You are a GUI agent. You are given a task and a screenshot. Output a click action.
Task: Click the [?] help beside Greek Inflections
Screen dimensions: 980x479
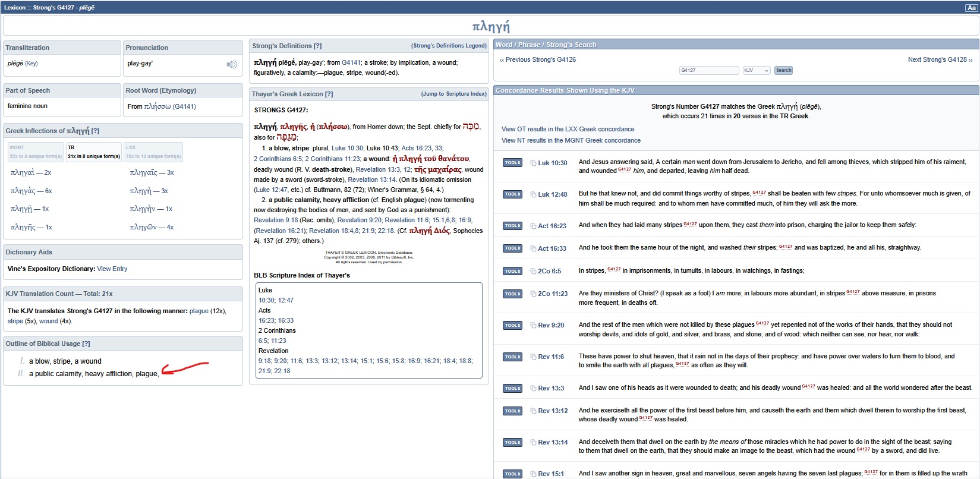tap(95, 131)
